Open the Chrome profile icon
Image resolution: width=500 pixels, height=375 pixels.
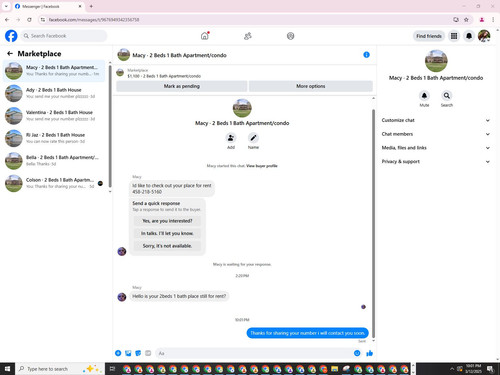(482, 20)
